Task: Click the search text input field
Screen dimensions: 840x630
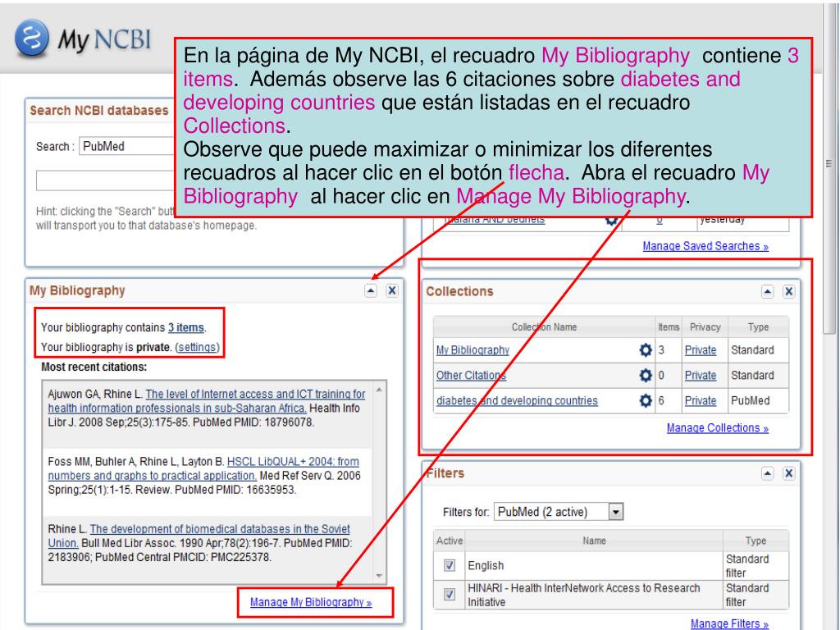Action: point(106,180)
